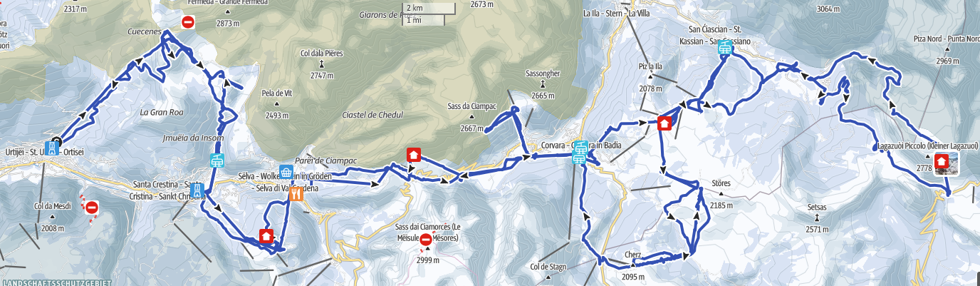Image resolution: width=980 pixels, height=286 pixels.
Task: Click the no-entry closure marker near Cuecenes
Action: tap(188, 22)
